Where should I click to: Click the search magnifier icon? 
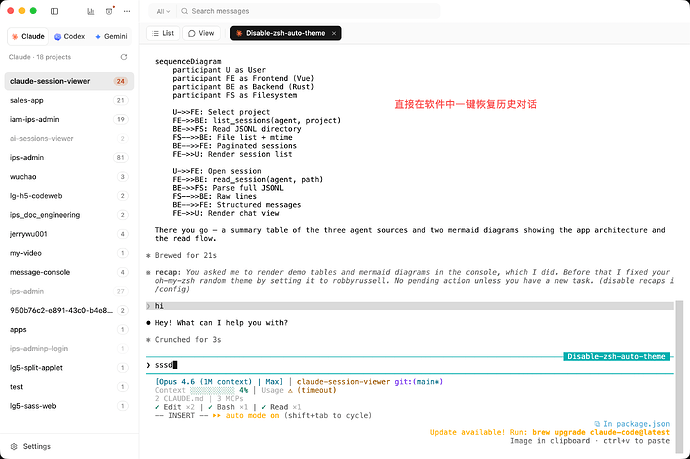[x=184, y=11]
